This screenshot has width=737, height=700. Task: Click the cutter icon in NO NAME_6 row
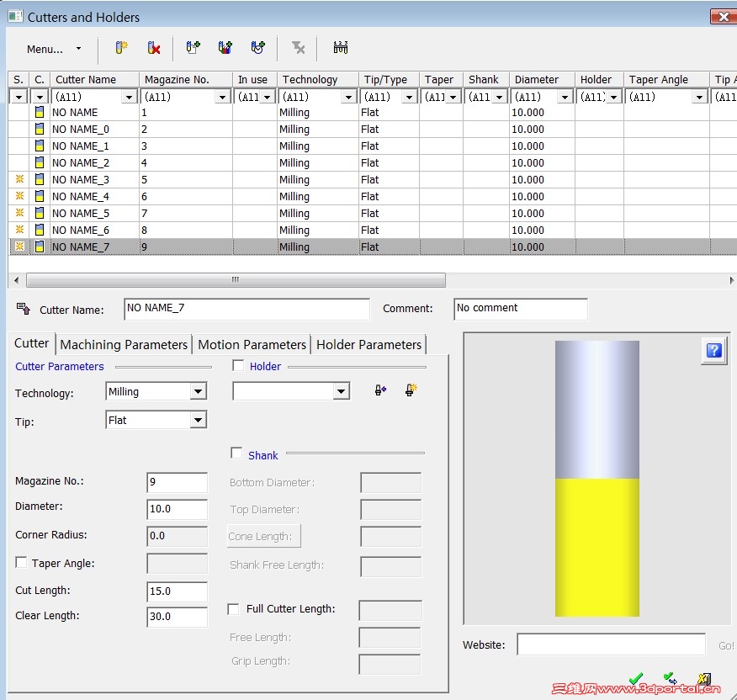click(40, 230)
